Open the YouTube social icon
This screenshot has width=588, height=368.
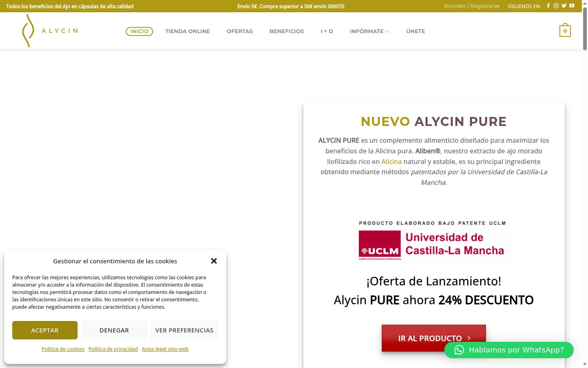tap(572, 6)
